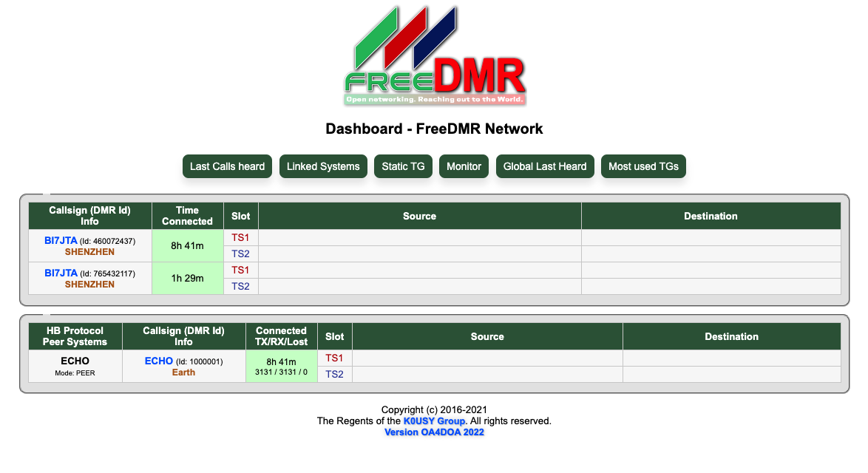The width and height of the screenshot is (868, 473).
Task: Click the SHENZHEN location label
Action: (x=89, y=251)
